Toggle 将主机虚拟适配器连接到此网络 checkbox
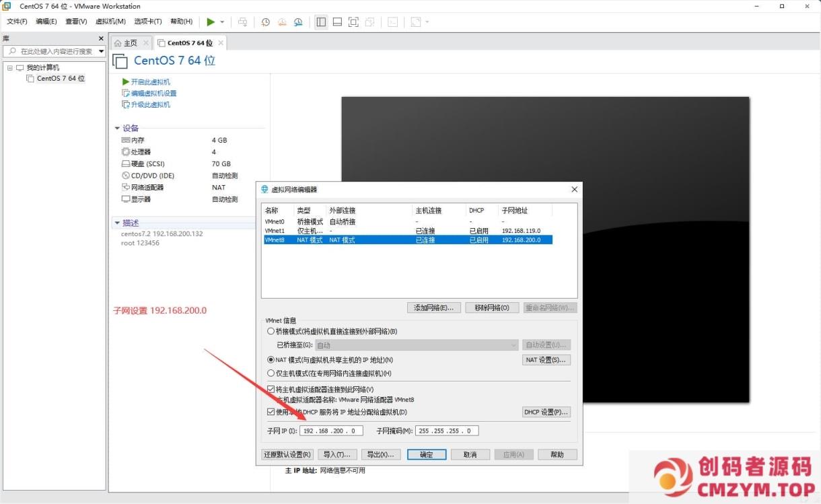 click(271, 390)
